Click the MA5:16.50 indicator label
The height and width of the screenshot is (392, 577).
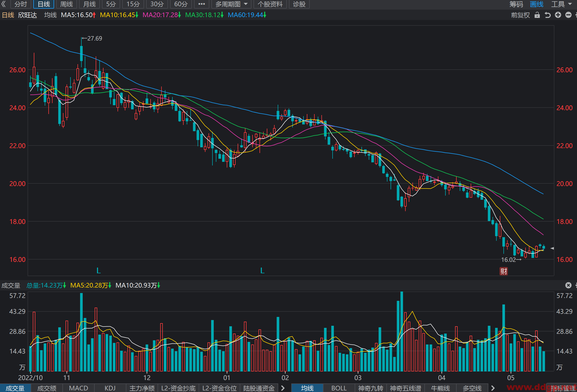pos(78,15)
